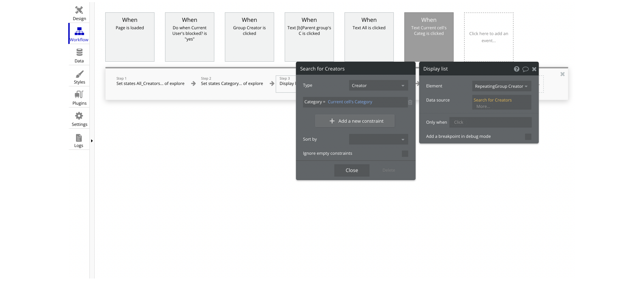Enable Ignore empty constraints checkbox
Image resolution: width=644 pixels, height=282 pixels.
pyautogui.click(x=405, y=154)
